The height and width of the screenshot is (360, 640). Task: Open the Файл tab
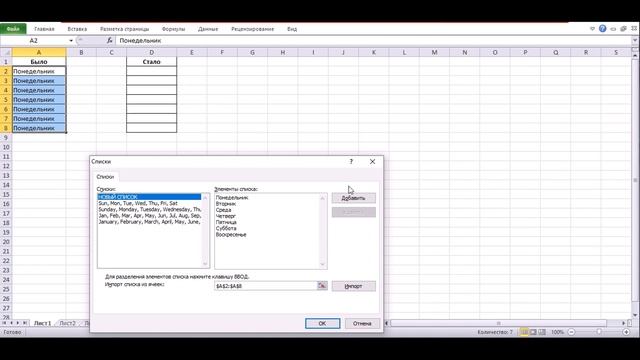pos(13,29)
